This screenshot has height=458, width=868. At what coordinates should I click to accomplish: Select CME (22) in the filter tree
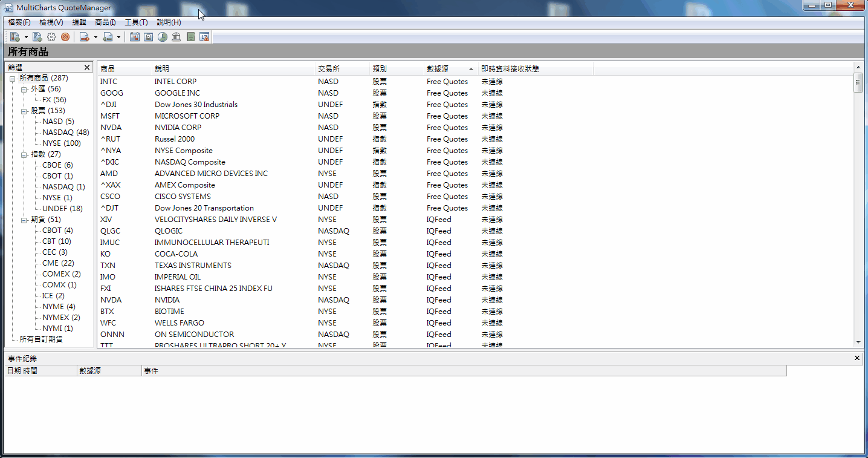click(x=58, y=263)
